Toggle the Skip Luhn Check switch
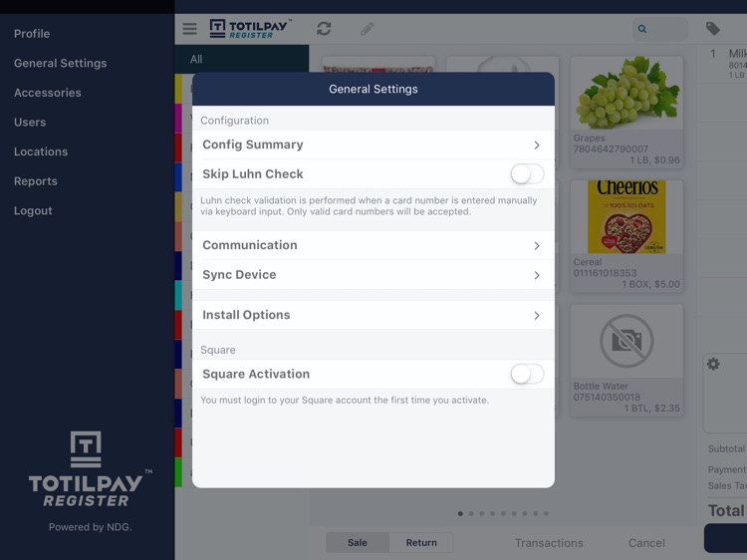This screenshot has width=747, height=560. [x=527, y=174]
